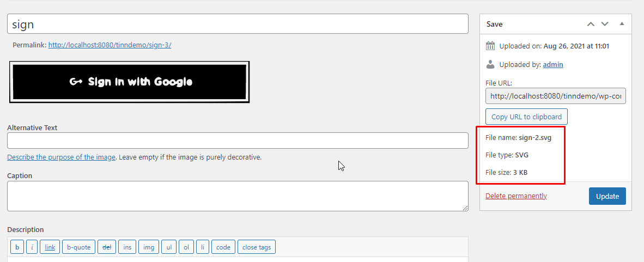
Task: Click the user icon beside Uploaded by
Action: 490,64
